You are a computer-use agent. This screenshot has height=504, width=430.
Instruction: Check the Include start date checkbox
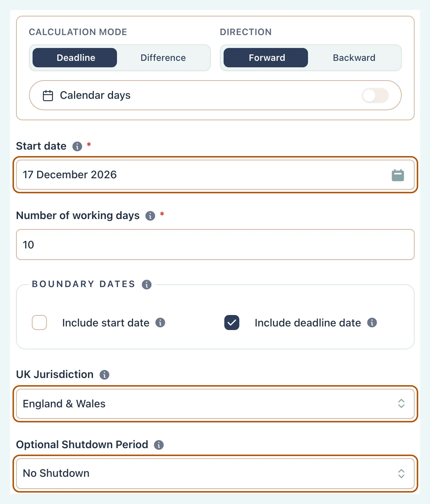(x=39, y=323)
